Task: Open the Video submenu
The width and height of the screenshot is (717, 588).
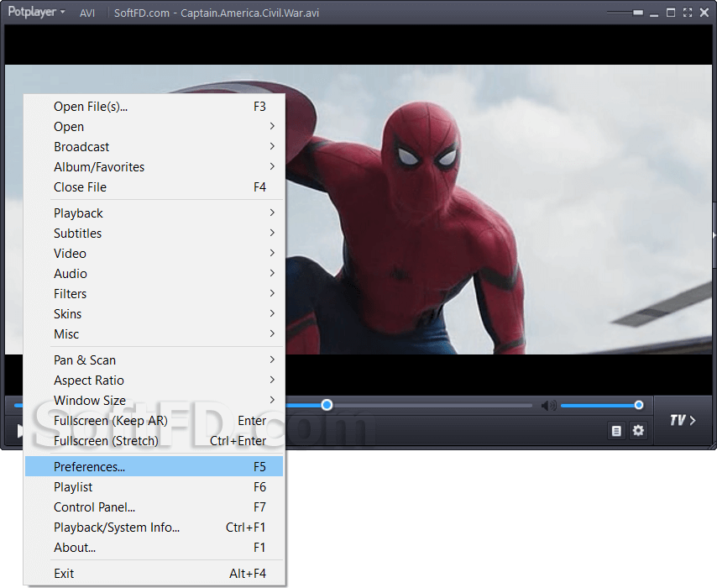Action: pyautogui.click(x=154, y=254)
